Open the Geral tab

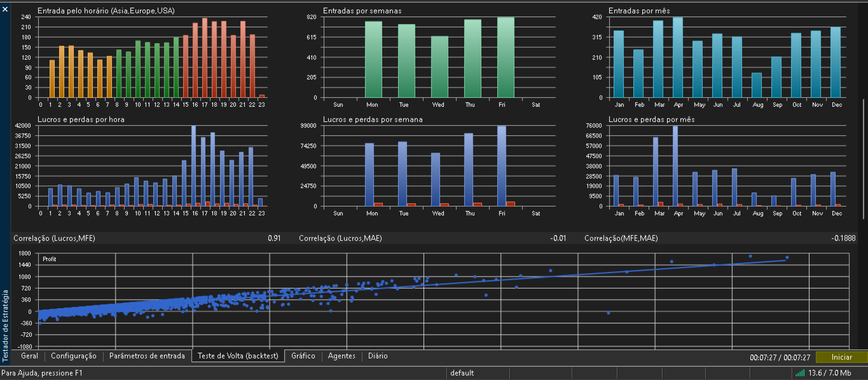tap(30, 356)
